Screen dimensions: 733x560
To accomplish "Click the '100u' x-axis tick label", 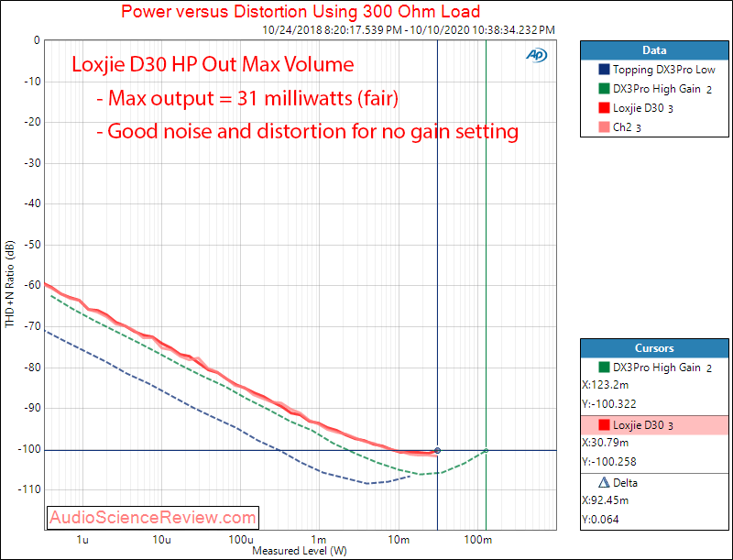I will click(x=241, y=540).
